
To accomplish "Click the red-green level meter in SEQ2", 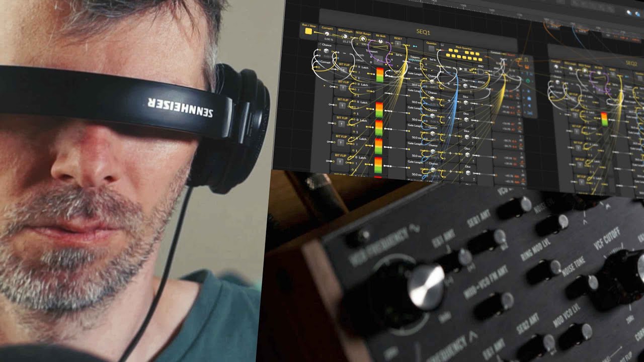I will tap(604, 119).
